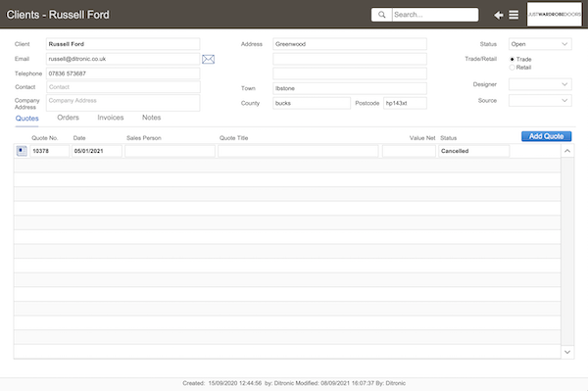Click the quote list scroll up arrow
Screen dimensions: 588x391
pos(567,151)
